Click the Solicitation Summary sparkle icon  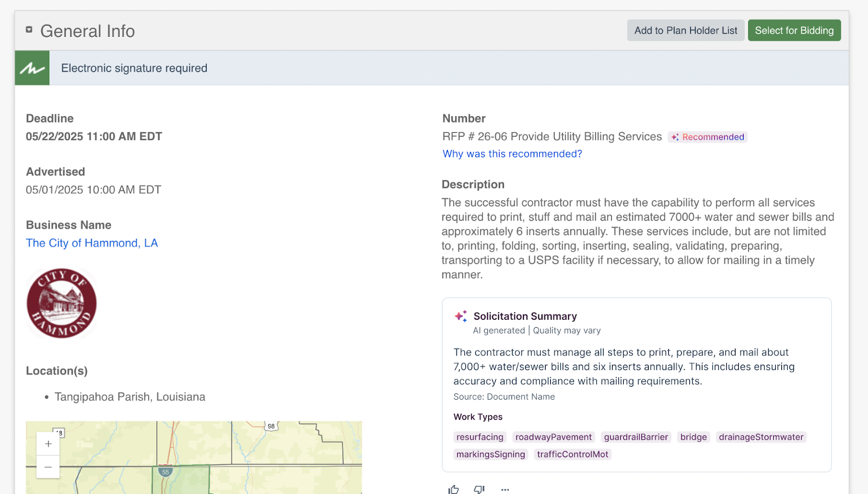[x=461, y=316]
